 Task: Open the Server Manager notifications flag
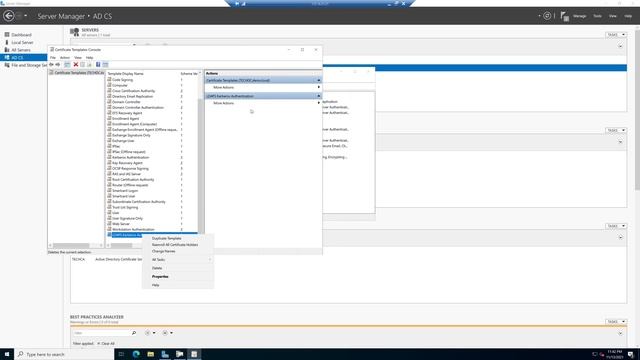(x=564, y=16)
